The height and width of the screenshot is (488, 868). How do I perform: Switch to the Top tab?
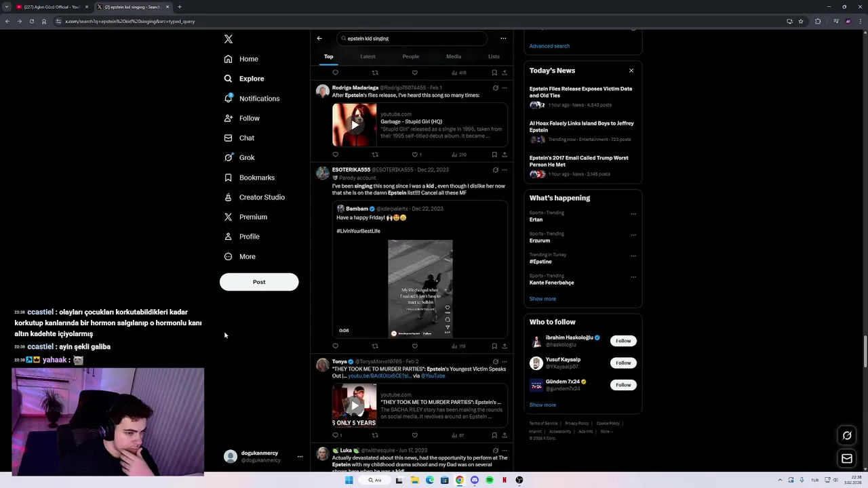coord(329,56)
